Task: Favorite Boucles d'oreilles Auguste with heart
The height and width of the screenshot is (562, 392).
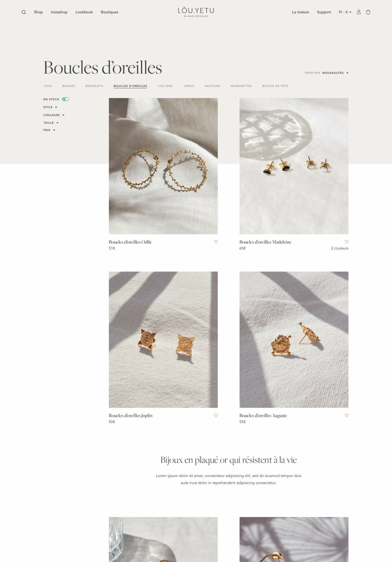Action: 347,415
